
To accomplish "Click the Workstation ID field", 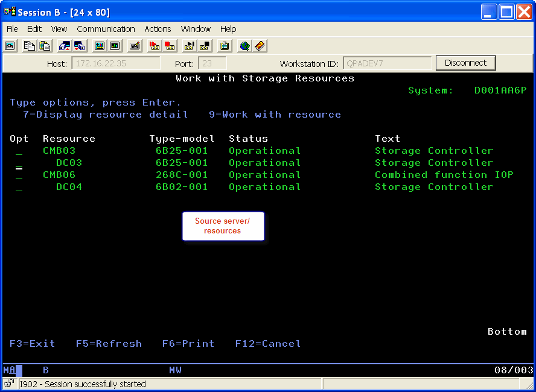I will 387,63.
